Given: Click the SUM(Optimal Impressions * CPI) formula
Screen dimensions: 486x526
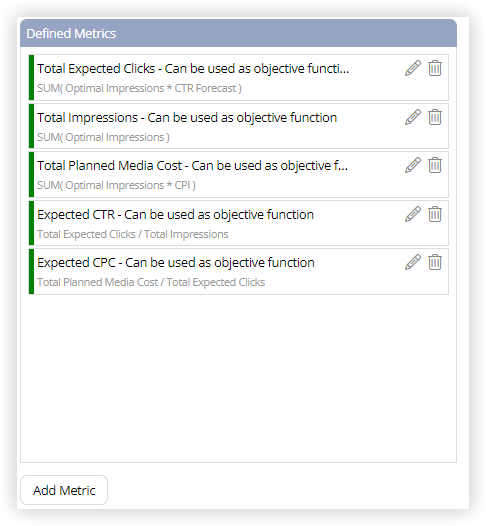Looking at the screenshot, I should (x=116, y=185).
